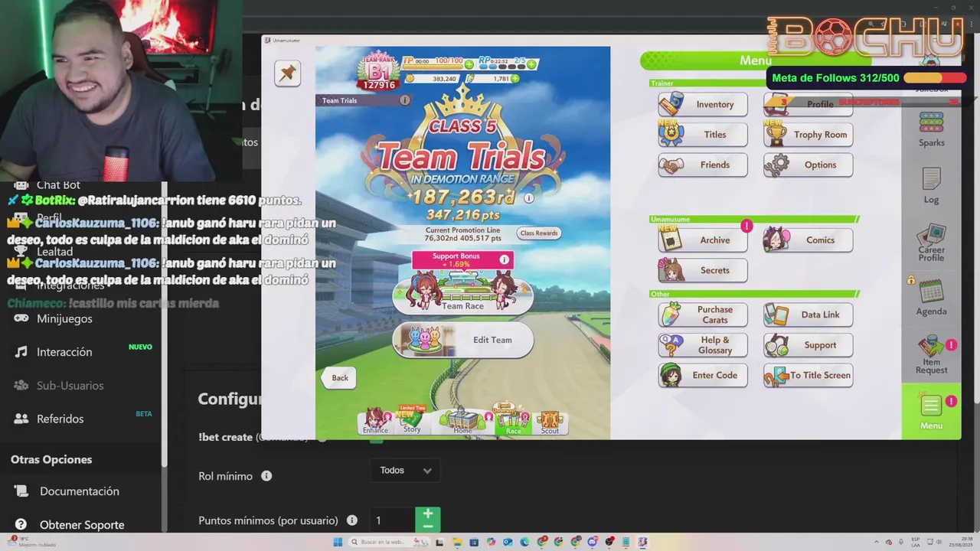Click the BotRix sidebar scrollbar
Screen dimensions: 980x551
click(x=164, y=325)
